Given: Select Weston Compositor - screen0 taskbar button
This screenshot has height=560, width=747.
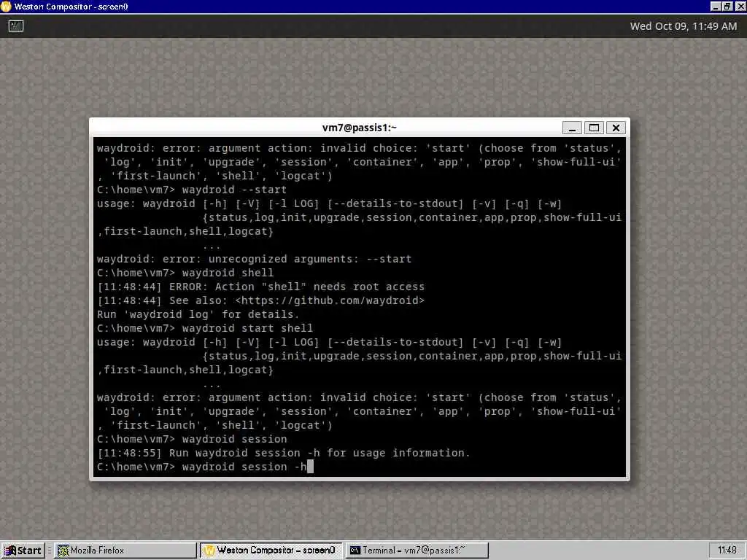Looking at the screenshot, I should click(x=271, y=551).
